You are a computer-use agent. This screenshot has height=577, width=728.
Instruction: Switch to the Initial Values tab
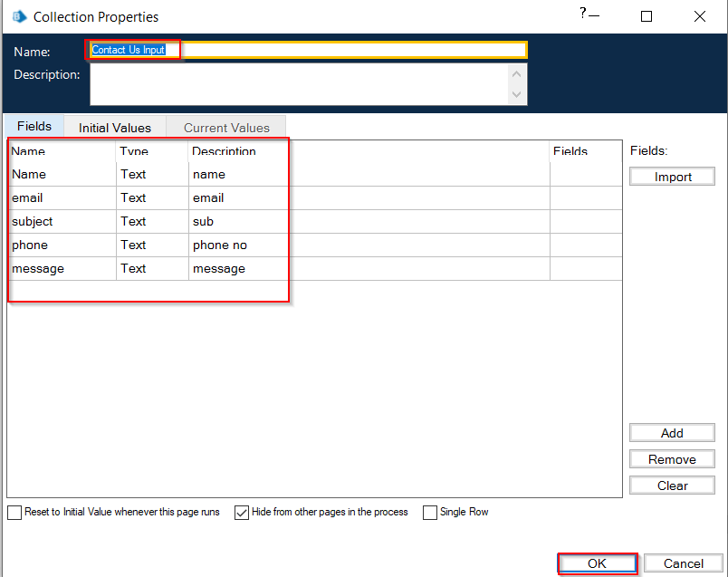click(x=114, y=128)
